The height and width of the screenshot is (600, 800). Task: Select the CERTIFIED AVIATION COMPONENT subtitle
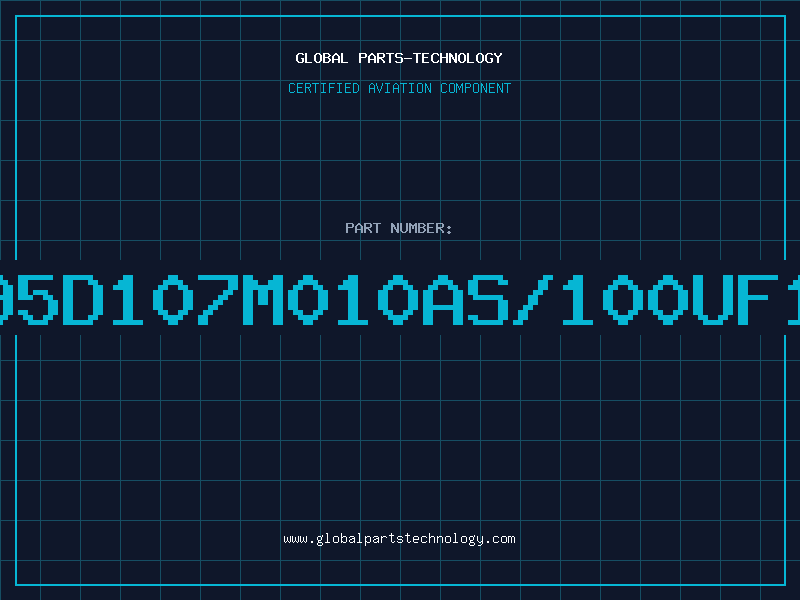399,88
